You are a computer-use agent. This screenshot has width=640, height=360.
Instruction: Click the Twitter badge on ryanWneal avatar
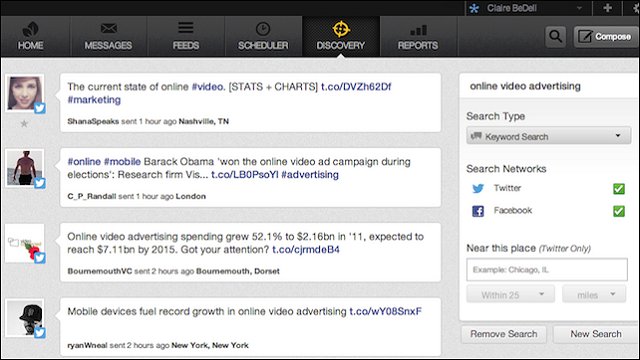40,333
